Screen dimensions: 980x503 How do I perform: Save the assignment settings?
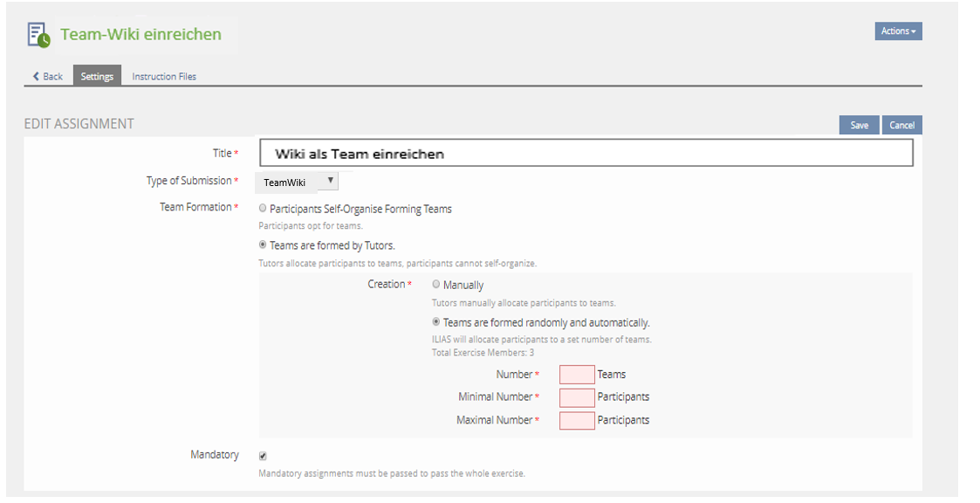[x=859, y=125]
